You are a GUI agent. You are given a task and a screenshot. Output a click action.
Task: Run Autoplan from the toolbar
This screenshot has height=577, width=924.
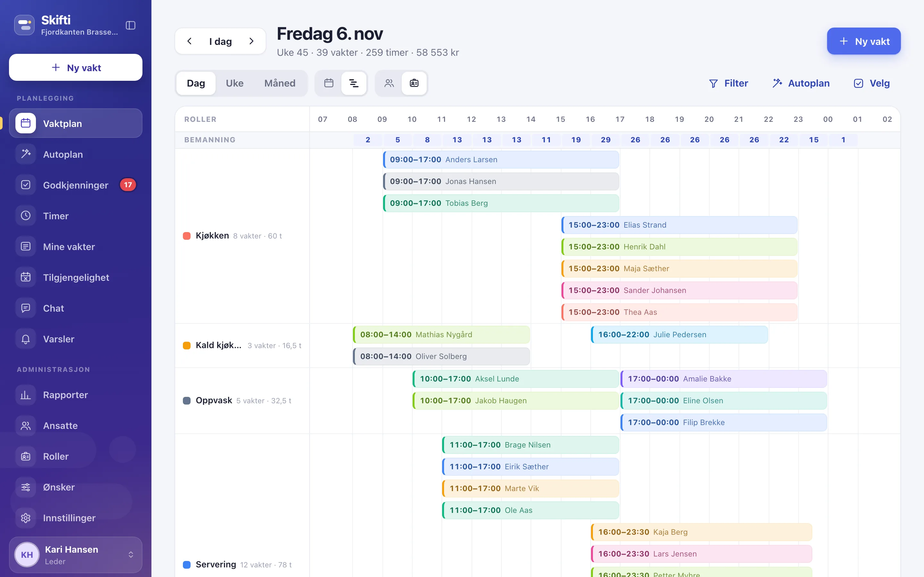(x=801, y=83)
